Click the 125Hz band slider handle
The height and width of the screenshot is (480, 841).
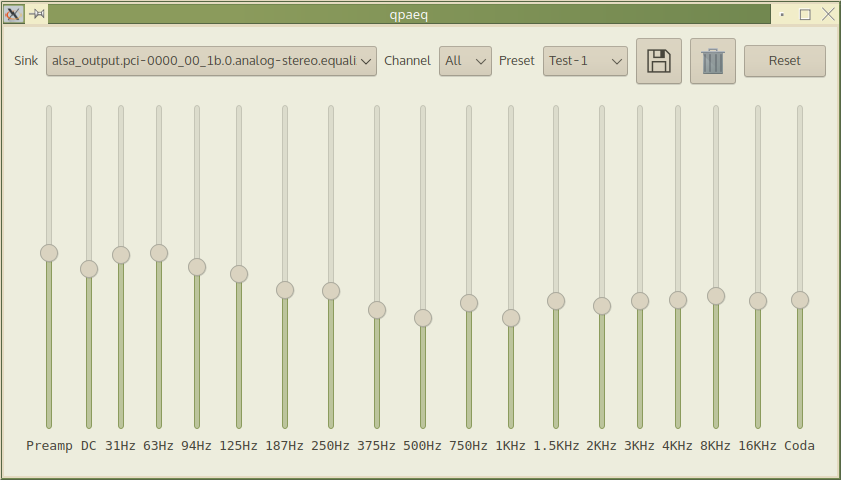pos(239,274)
